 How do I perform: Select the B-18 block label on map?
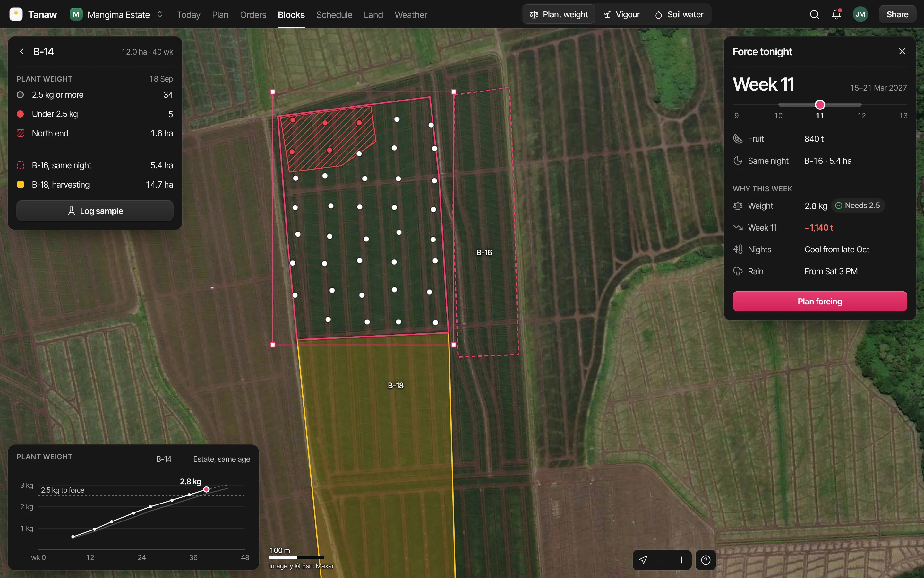(396, 385)
